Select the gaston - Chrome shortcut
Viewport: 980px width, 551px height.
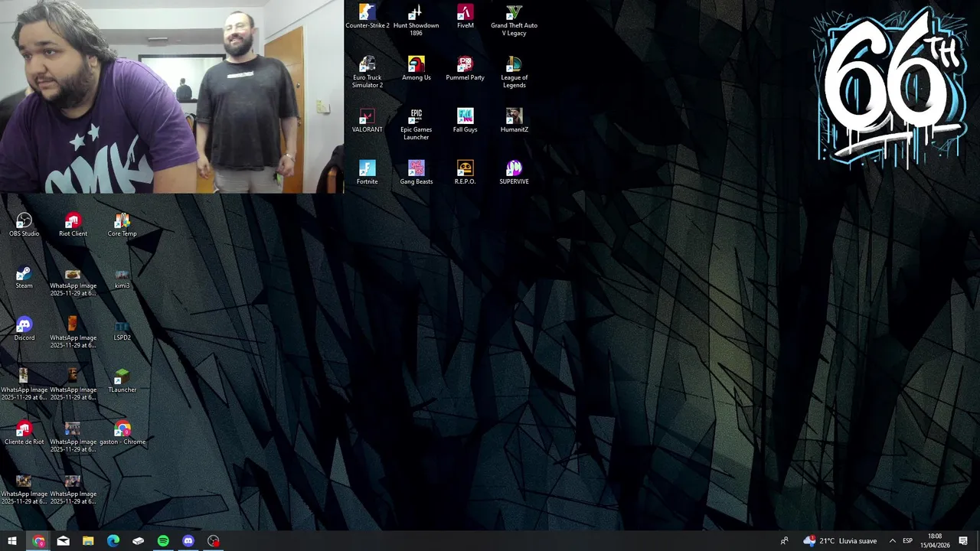[122, 433]
